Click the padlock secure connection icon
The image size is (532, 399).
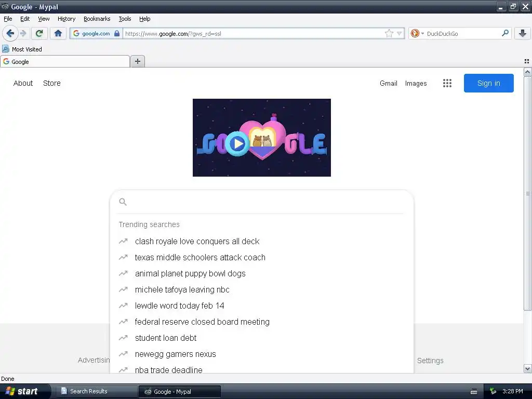[x=117, y=33]
